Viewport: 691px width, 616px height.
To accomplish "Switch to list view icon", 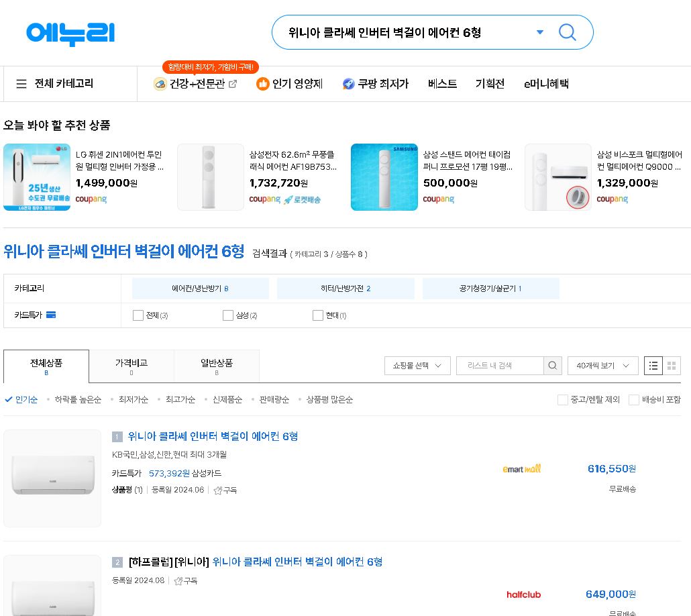I will point(653,366).
